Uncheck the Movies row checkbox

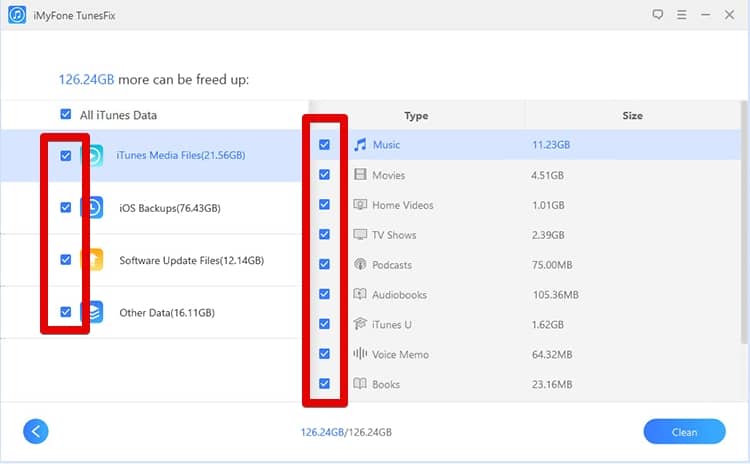324,175
